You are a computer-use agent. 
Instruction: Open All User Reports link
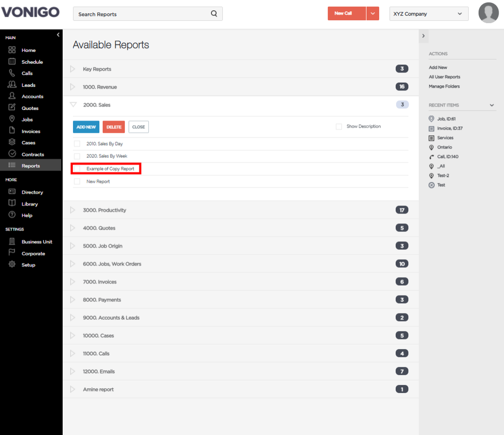[x=445, y=77]
